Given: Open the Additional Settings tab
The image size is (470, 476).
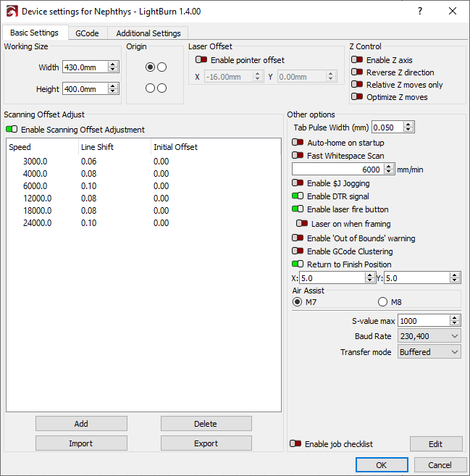Looking at the screenshot, I should [148, 33].
